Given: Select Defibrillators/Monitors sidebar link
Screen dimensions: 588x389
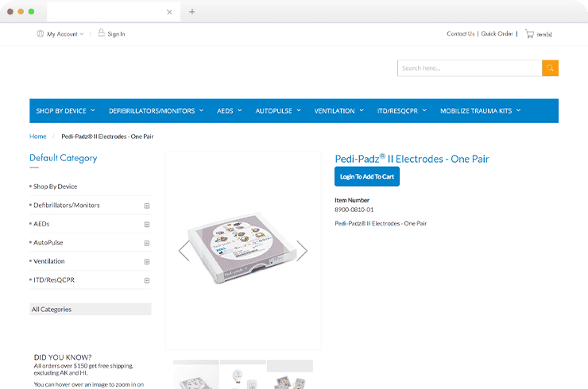Looking at the screenshot, I should 67,206.
